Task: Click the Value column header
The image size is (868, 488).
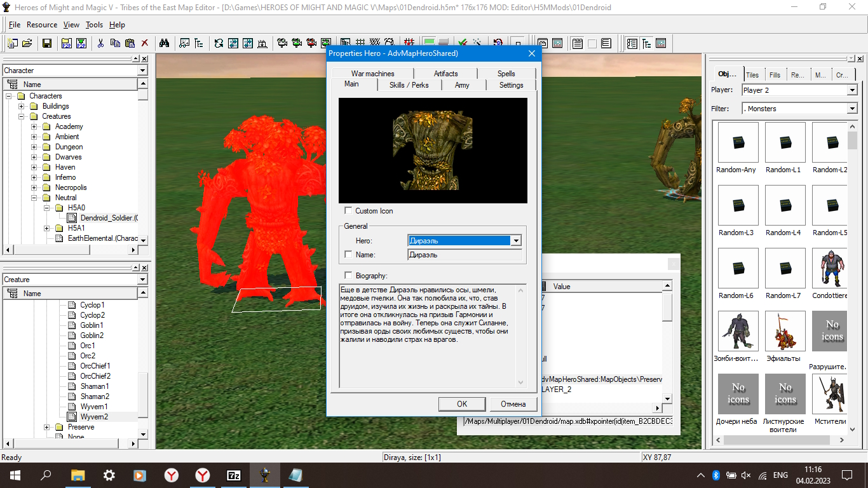Action: pos(600,287)
